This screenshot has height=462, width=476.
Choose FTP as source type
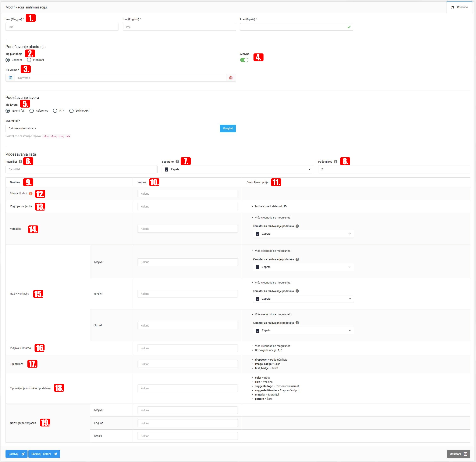[x=55, y=111]
